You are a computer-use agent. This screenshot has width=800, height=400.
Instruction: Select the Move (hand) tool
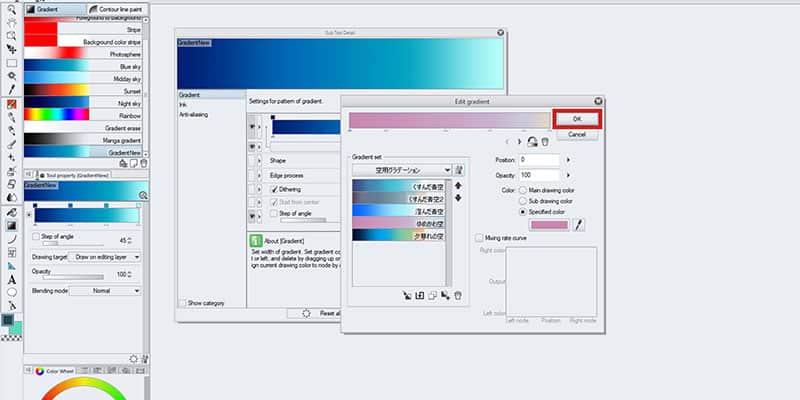click(11, 22)
